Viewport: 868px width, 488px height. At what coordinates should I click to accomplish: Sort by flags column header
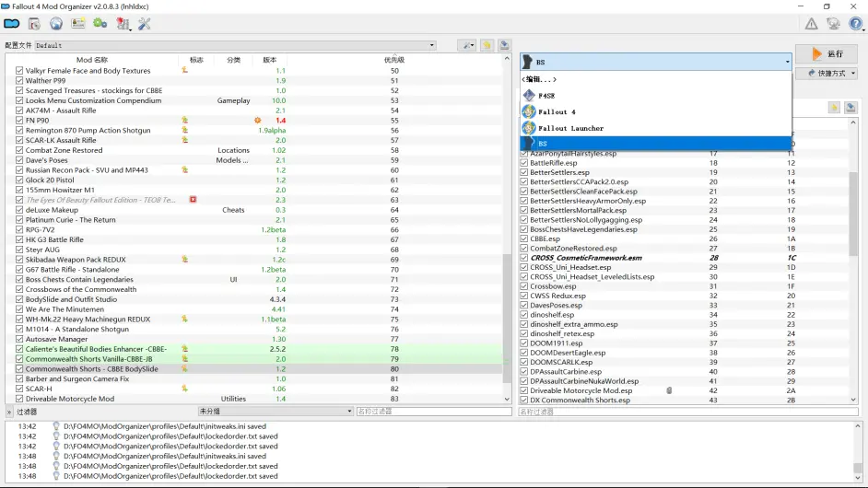tap(196, 60)
